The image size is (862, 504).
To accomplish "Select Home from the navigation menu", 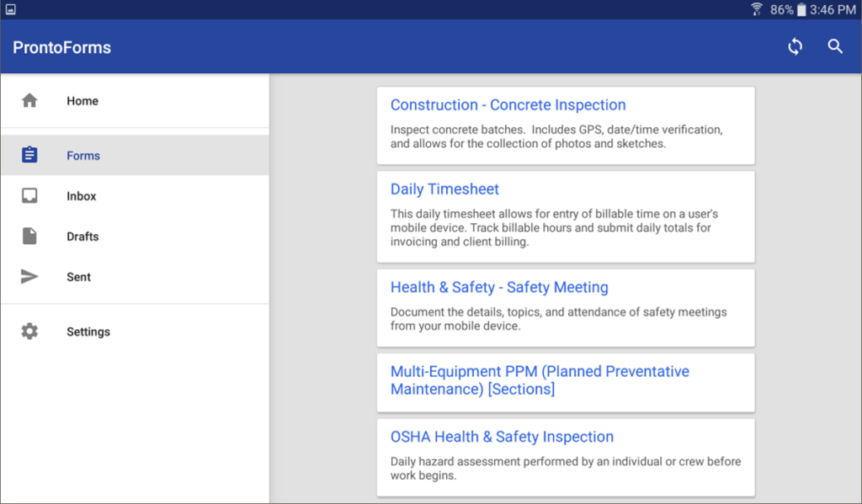I will tap(82, 100).
